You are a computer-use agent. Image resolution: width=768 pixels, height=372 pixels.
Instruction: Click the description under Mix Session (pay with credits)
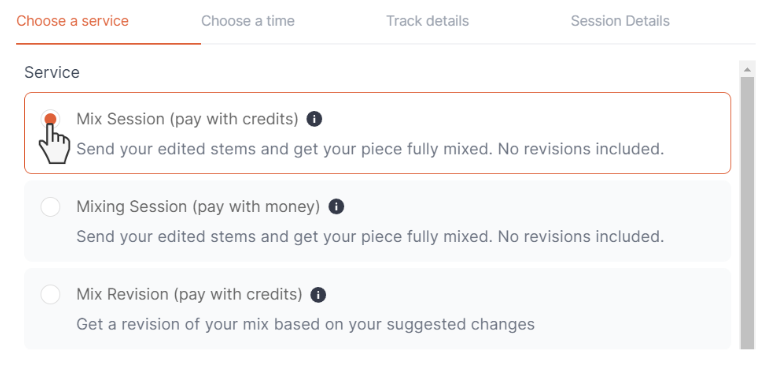(370, 149)
